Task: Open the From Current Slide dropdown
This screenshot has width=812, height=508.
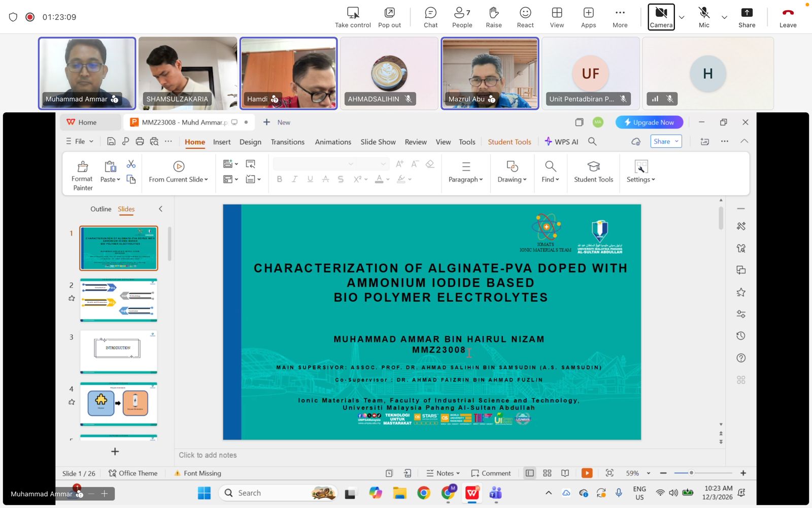Action: 206,179
